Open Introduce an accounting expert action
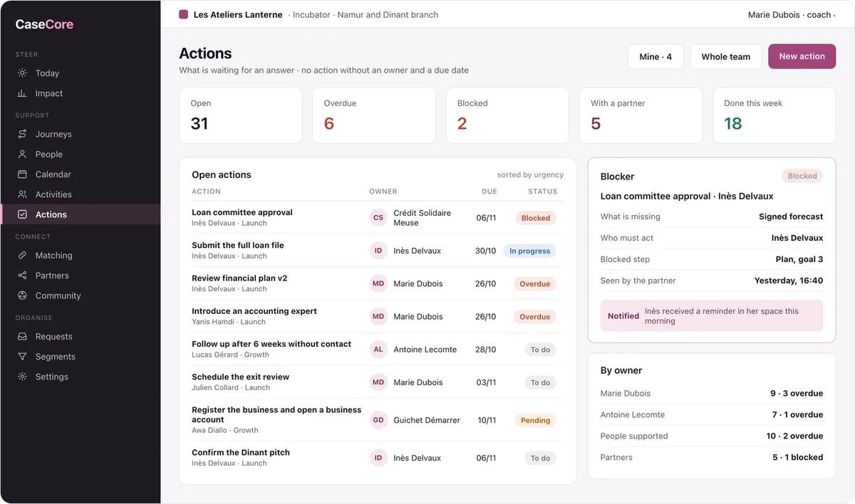855x504 pixels. pos(377,316)
